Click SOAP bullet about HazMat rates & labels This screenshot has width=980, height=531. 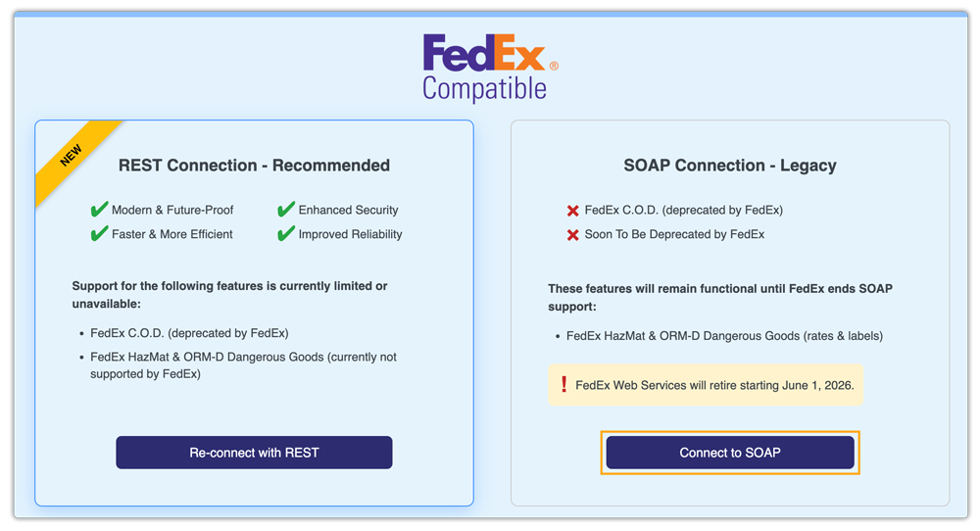tap(724, 336)
